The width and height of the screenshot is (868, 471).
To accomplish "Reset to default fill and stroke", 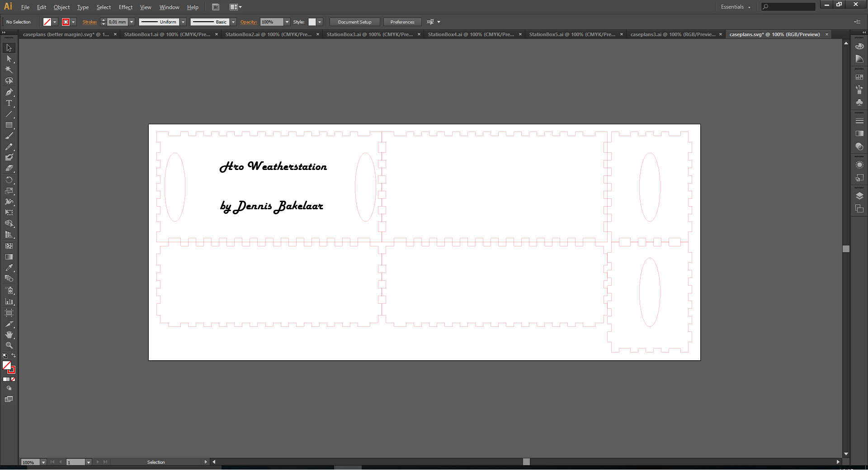I will click(x=5, y=356).
